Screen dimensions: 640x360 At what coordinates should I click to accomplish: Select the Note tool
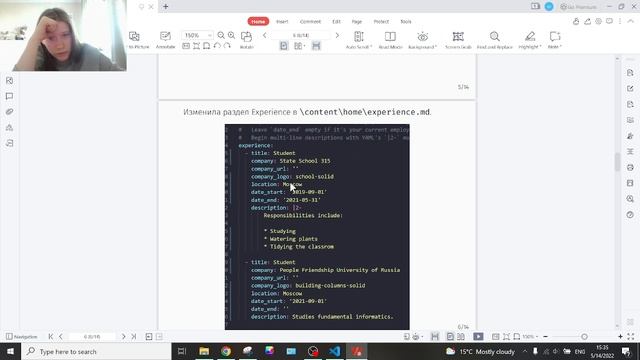[555, 40]
